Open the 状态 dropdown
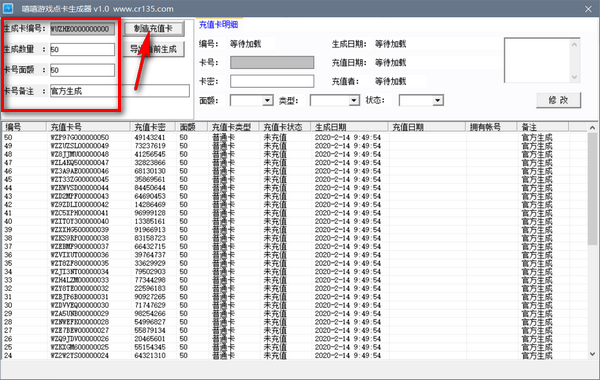 [438, 101]
